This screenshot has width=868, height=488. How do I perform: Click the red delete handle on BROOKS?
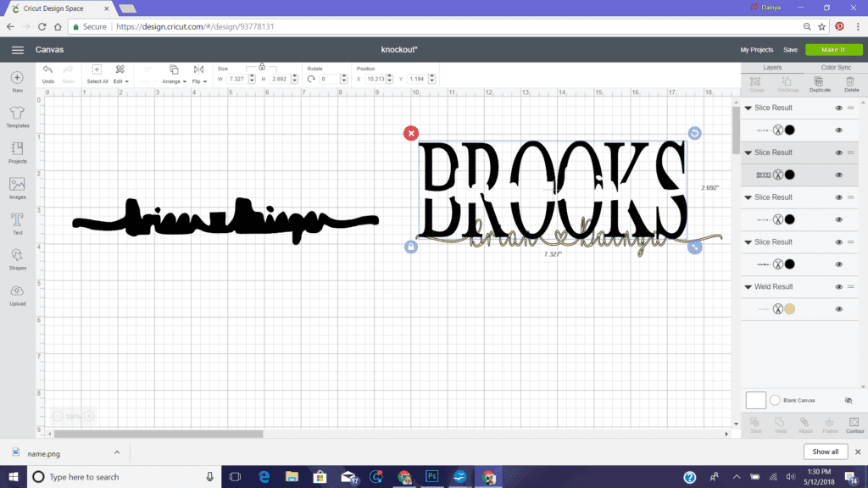pyautogui.click(x=411, y=133)
